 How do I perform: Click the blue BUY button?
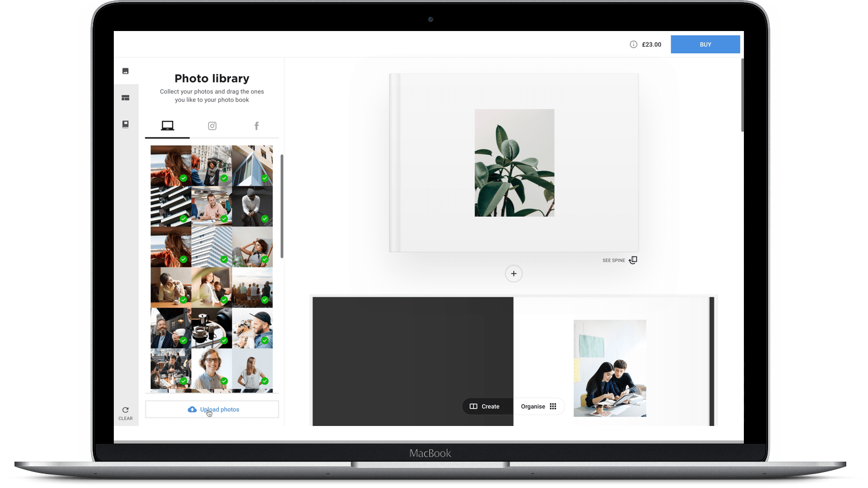coord(705,44)
